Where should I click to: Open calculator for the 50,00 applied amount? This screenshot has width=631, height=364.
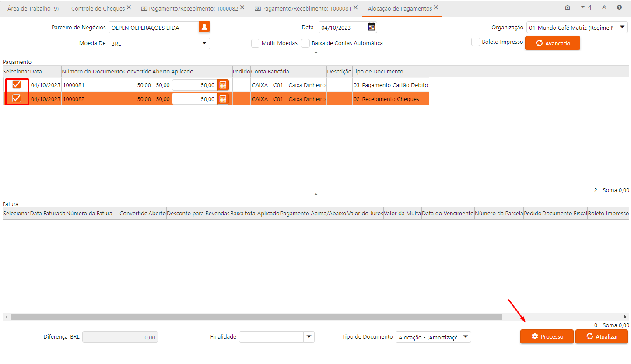tap(223, 99)
